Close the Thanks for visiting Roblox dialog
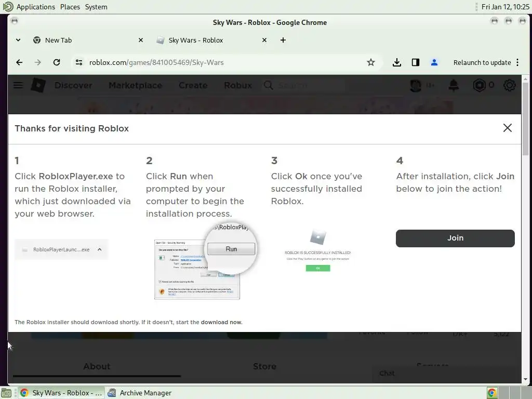 507,128
